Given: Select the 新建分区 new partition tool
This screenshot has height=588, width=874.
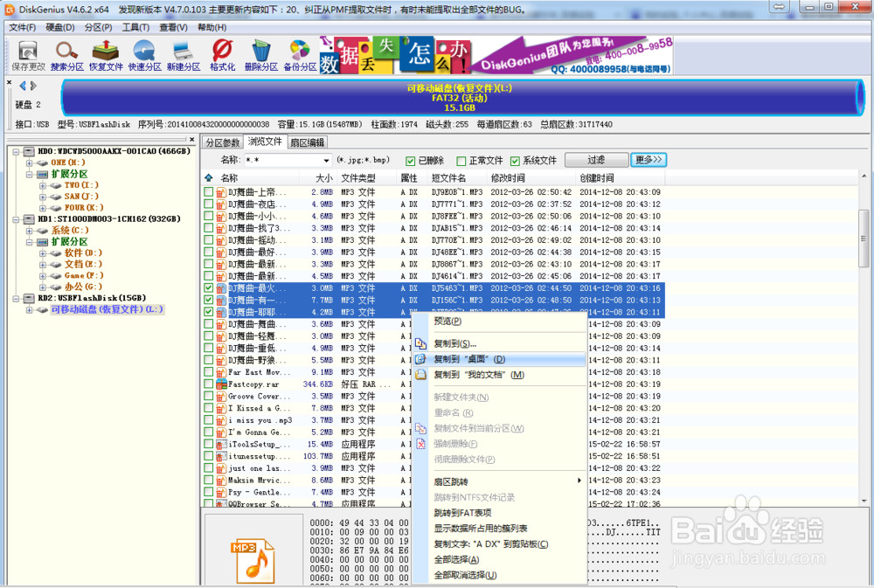Looking at the screenshot, I should coord(184,56).
